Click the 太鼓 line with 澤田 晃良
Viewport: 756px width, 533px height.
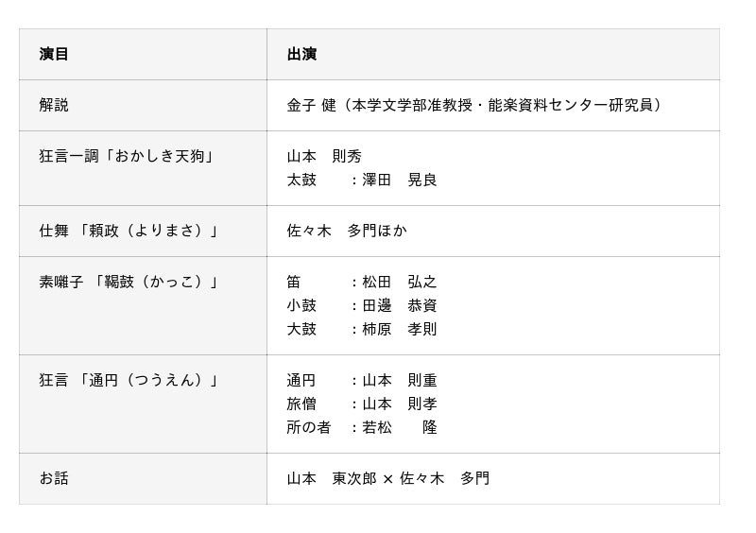(x=362, y=180)
